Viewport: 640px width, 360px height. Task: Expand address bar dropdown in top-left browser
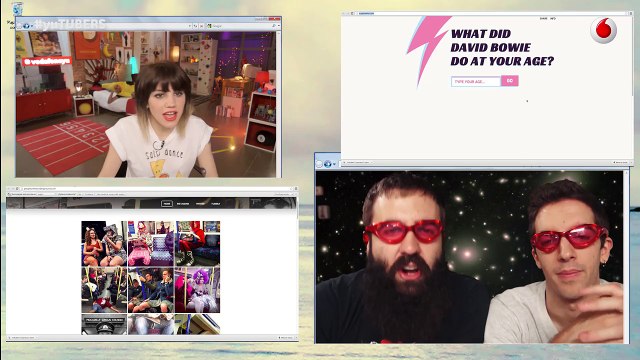(x=190, y=26)
